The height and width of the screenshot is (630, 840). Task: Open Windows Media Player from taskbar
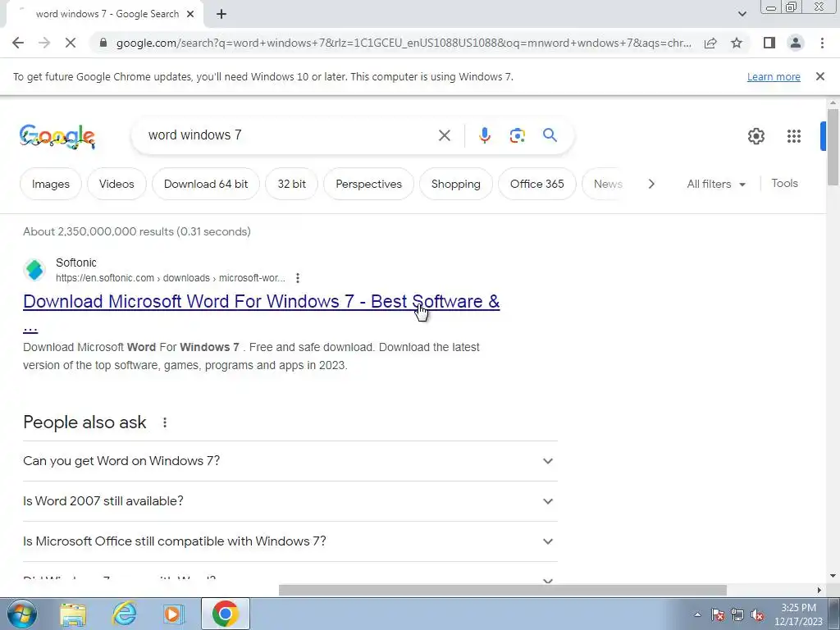(174, 614)
